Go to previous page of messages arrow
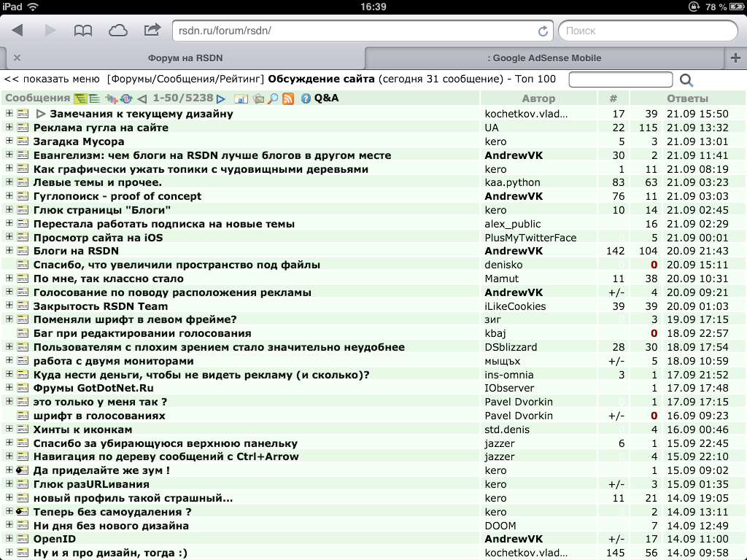The width and height of the screenshot is (747, 560). coord(142,98)
